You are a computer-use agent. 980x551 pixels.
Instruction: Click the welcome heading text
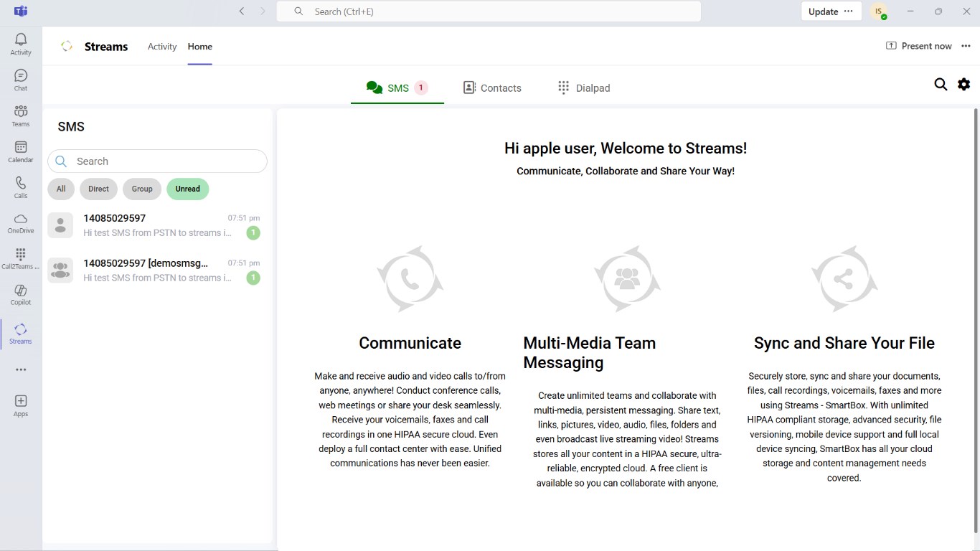coord(626,149)
